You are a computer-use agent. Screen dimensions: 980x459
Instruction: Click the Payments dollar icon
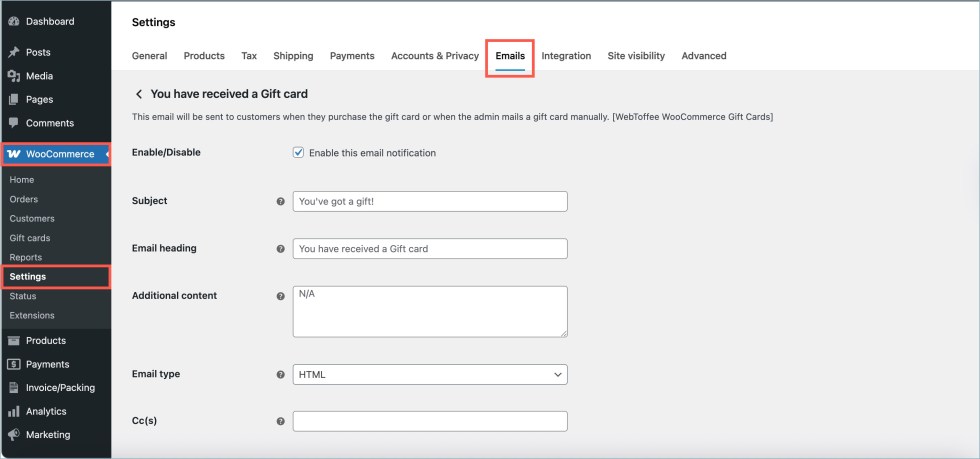coord(14,365)
